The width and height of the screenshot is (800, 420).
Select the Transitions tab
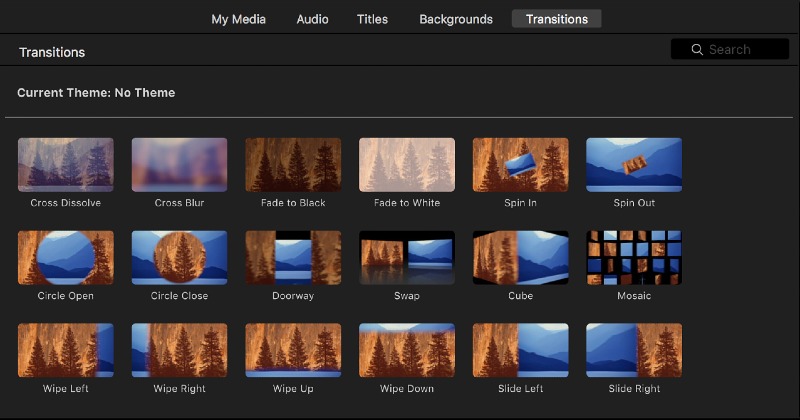(557, 19)
